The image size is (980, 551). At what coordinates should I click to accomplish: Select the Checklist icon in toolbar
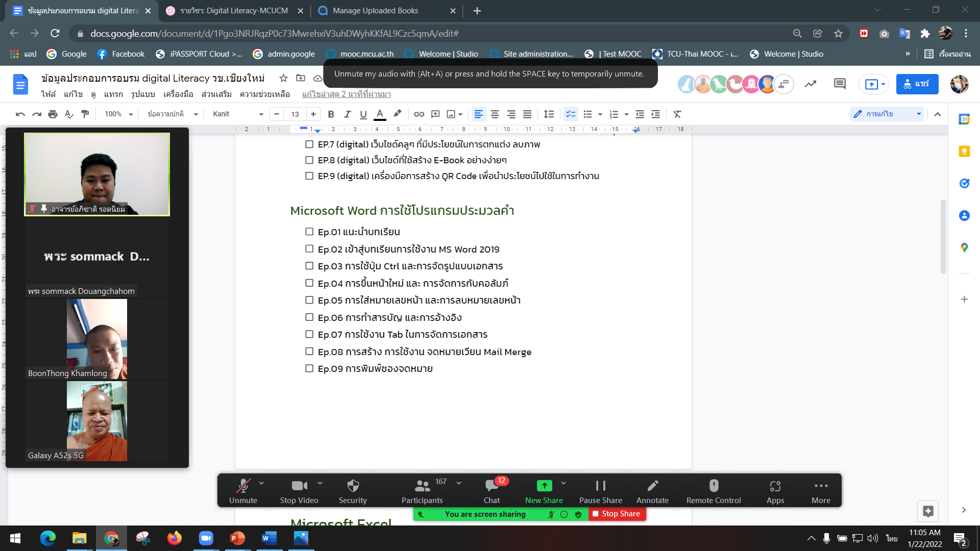pyautogui.click(x=571, y=114)
